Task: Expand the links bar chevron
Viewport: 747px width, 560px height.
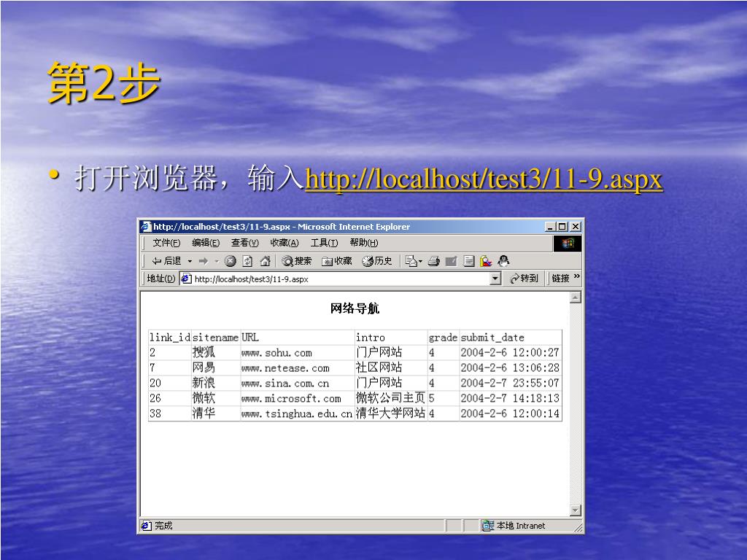Action: [576, 276]
